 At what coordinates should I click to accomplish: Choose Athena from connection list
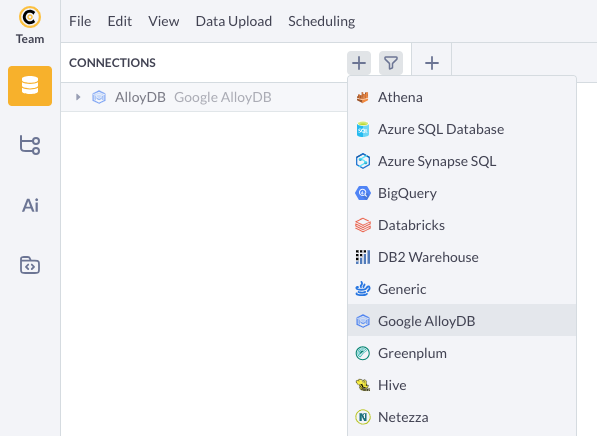pos(462,97)
